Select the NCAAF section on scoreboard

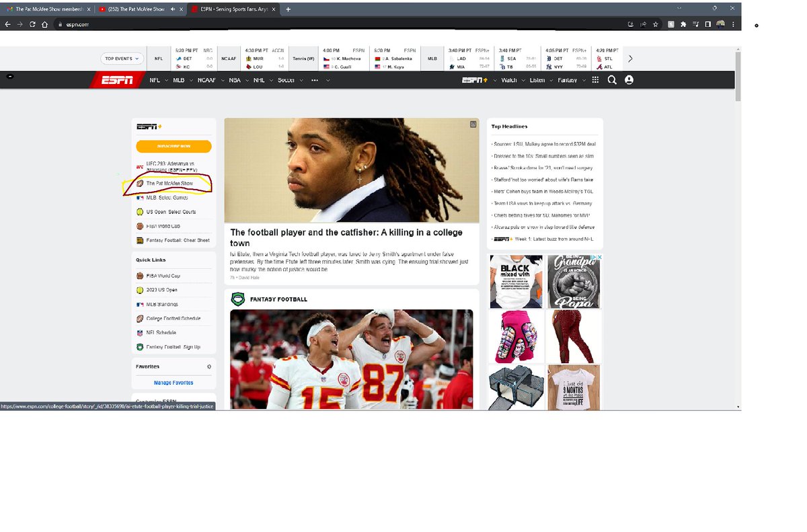tap(229, 59)
